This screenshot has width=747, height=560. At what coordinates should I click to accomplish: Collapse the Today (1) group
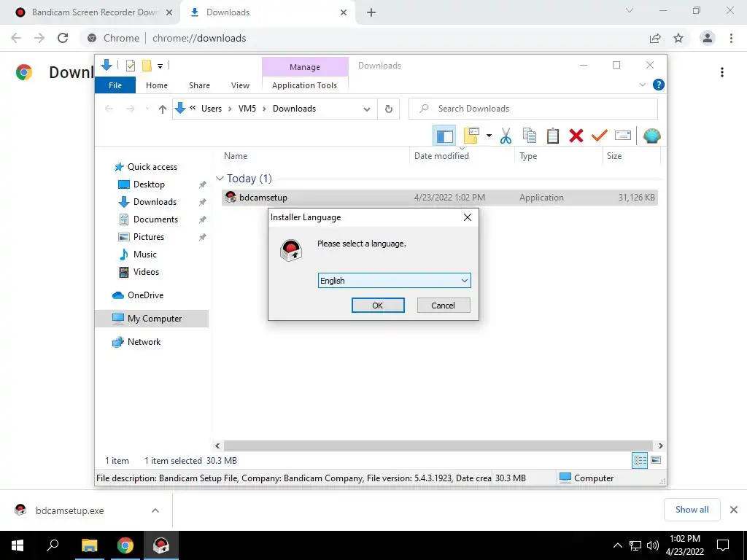coord(220,179)
